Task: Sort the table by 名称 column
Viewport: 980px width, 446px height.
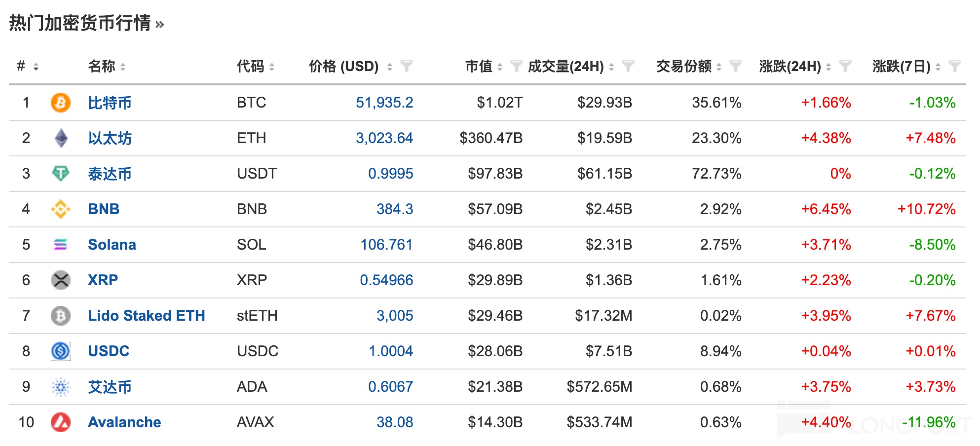Action: point(123,67)
